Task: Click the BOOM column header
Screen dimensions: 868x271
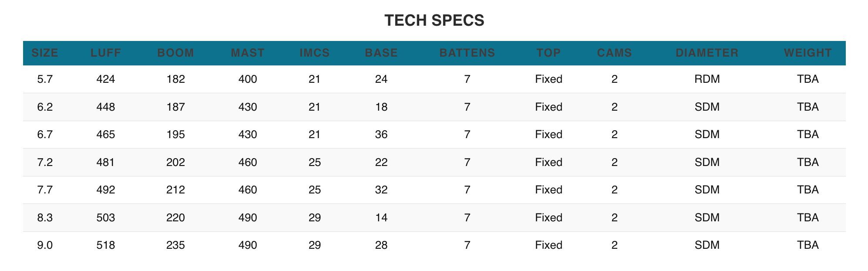Action: [x=175, y=53]
